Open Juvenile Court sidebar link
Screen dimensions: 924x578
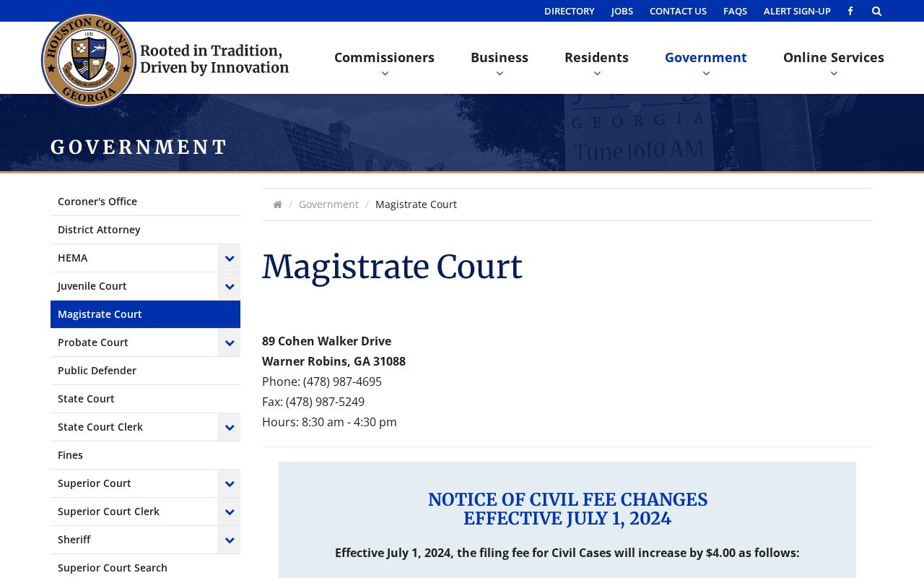click(x=134, y=286)
